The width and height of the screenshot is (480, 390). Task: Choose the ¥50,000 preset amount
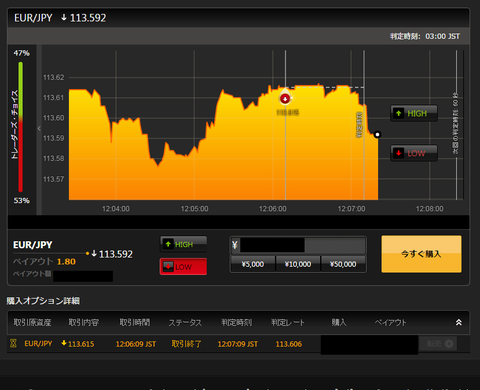point(343,264)
